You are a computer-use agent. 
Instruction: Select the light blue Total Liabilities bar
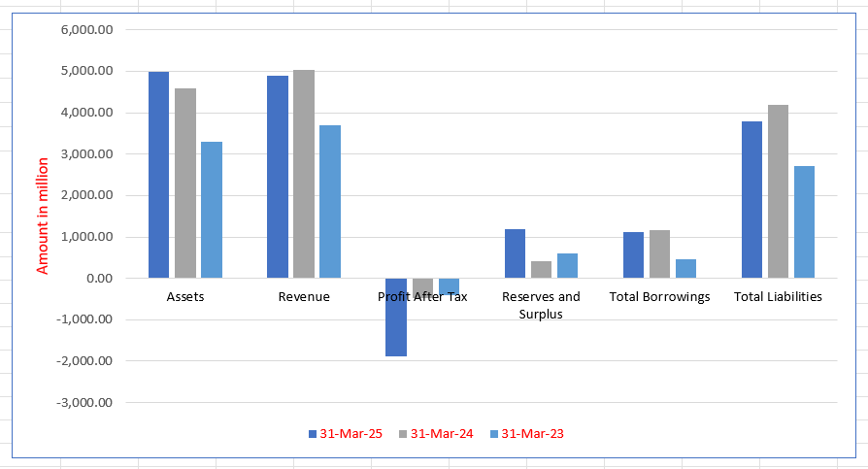click(804, 222)
